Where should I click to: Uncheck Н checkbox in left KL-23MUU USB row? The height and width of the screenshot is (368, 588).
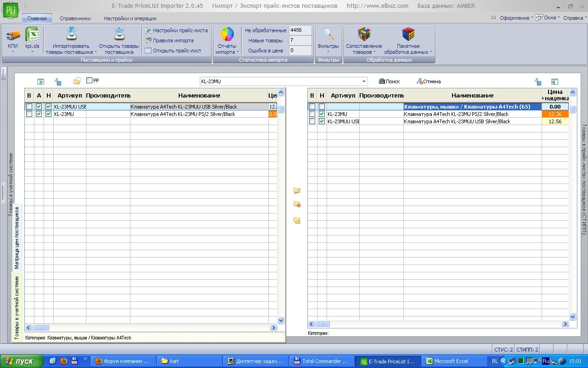(48, 107)
